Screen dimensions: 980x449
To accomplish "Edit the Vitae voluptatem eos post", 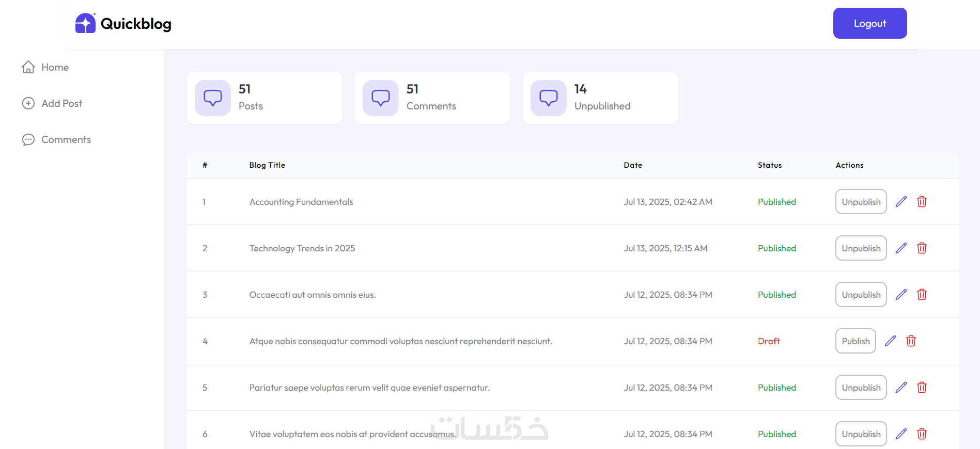I will click(901, 434).
